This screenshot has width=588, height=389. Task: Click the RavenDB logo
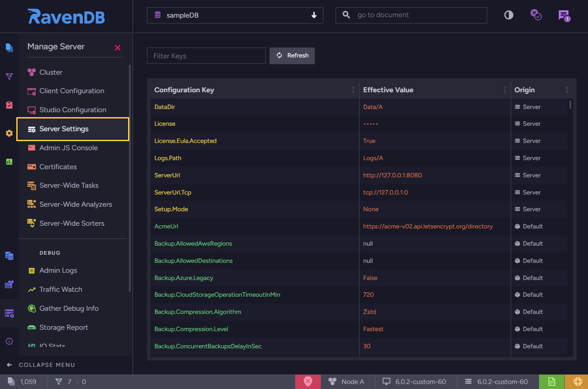point(66,16)
